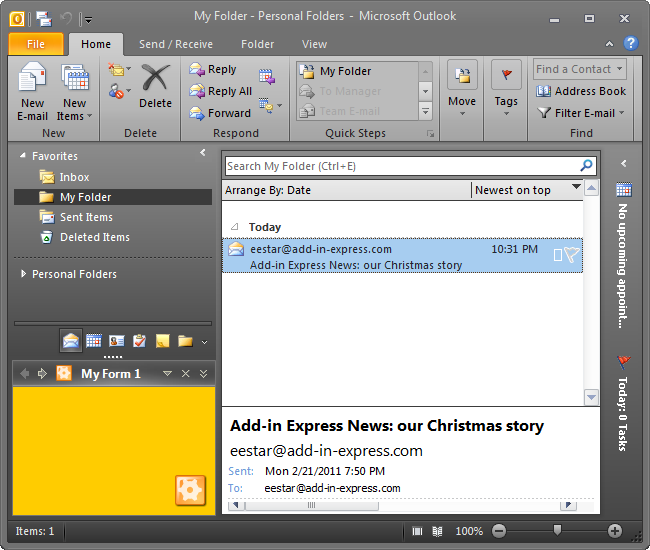The width and height of the screenshot is (650, 550).
Task: Open the Address Book
Action: pos(580,91)
